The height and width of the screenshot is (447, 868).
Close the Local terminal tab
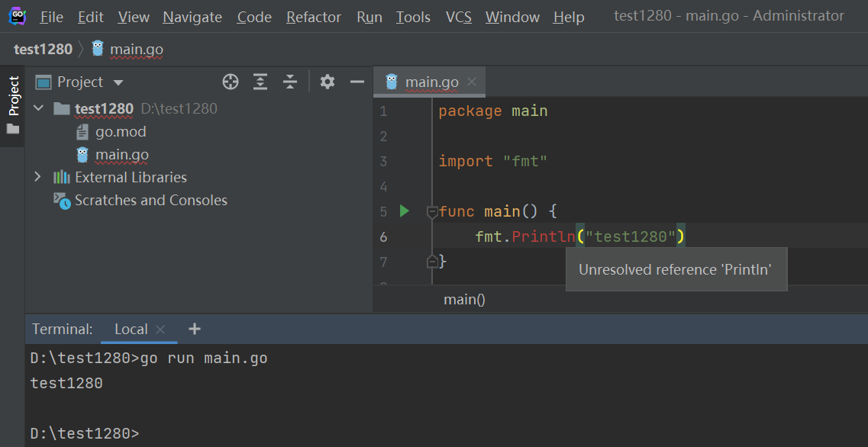click(x=160, y=330)
